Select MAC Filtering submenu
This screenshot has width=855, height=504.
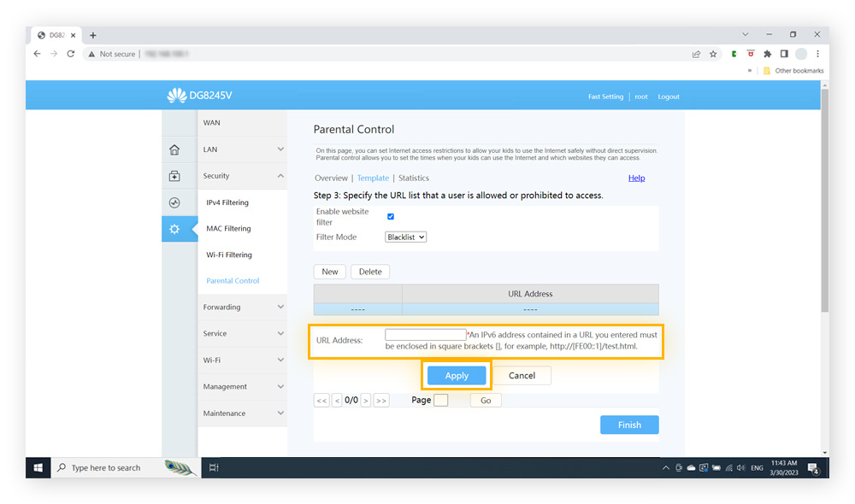coord(228,229)
